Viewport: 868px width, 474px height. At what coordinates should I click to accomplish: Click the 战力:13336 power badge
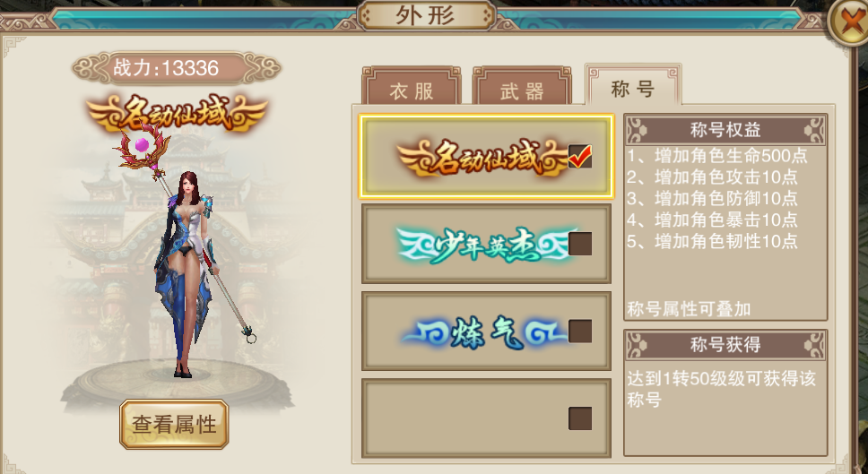pyautogui.click(x=176, y=68)
